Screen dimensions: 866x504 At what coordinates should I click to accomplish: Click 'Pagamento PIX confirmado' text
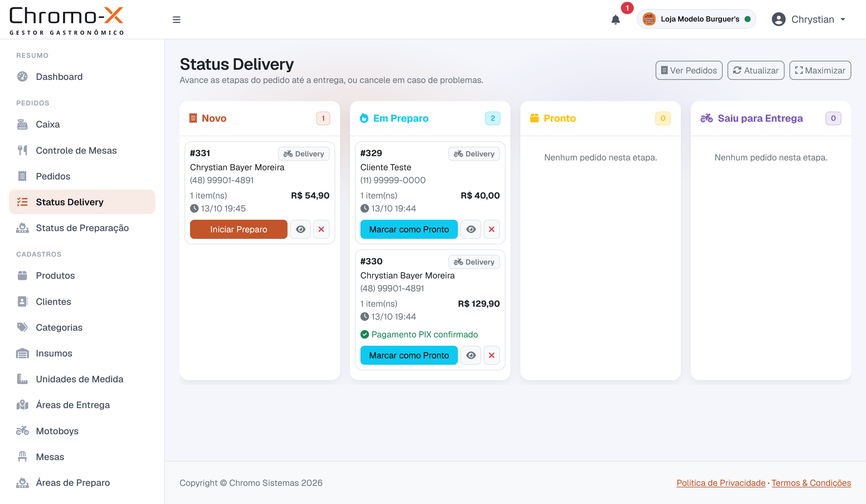pyautogui.click(x=424, y=334)
